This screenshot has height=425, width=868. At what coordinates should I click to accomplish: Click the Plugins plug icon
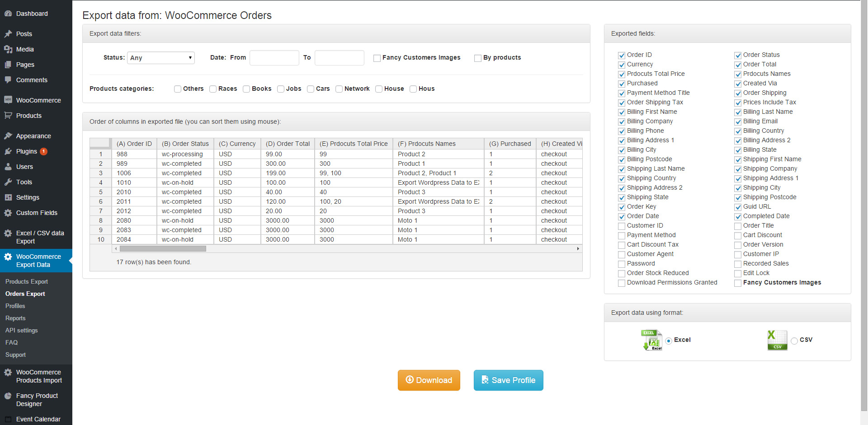(8, 151)
